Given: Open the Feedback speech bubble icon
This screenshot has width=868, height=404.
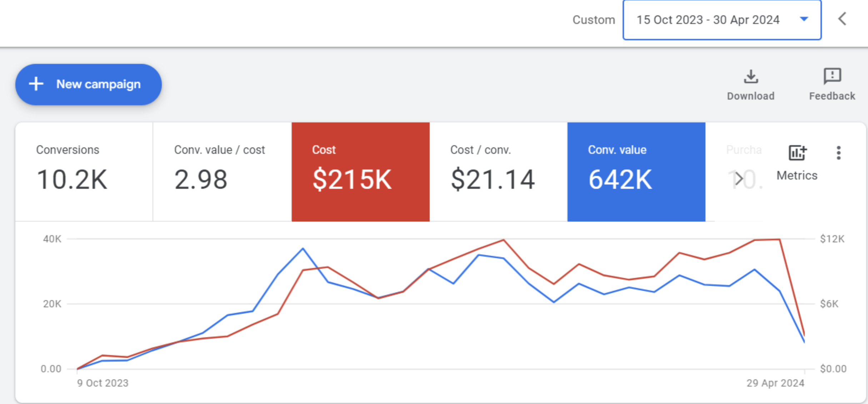Looking at the screenshot, I should [x=832, y=76].
